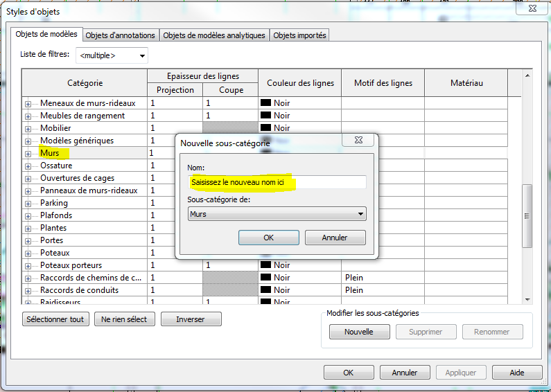Cancel the new subcategory popup
This screenshot has width=551, height=392.
[x=335, y=238]
